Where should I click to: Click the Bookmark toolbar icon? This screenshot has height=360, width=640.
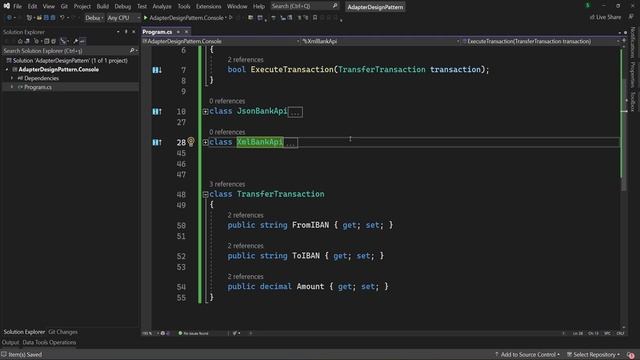point(315,18)
